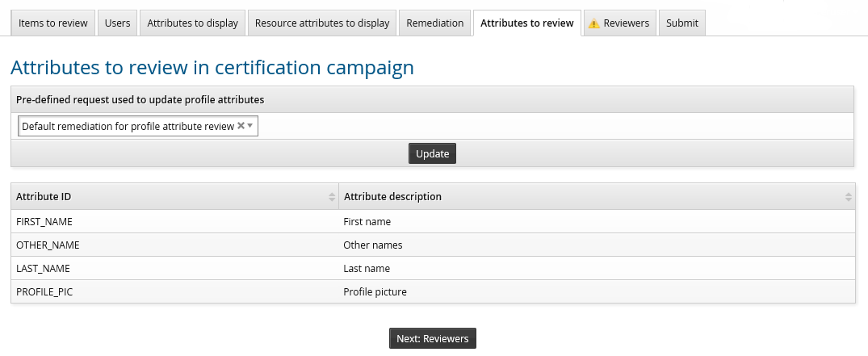Open the Users tab
Viewport: 868px width, 356px height.
(117, 23)
